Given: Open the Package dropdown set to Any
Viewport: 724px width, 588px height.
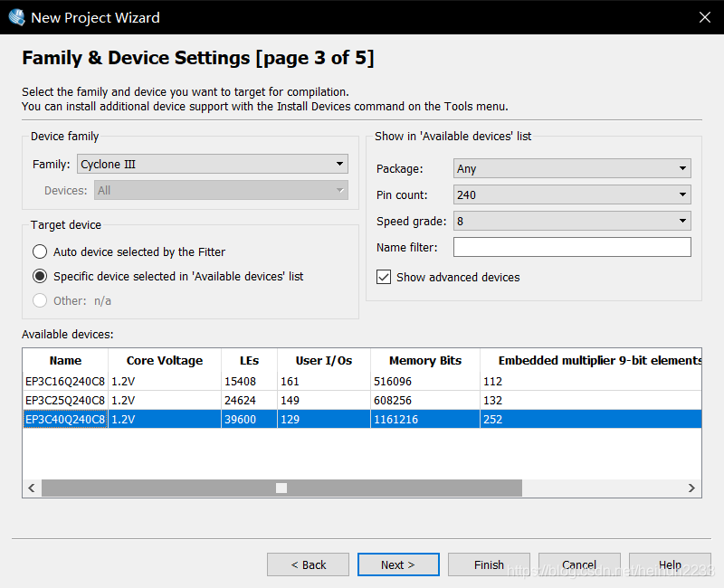Looking at the screenshot, I should tap(572, 168).
